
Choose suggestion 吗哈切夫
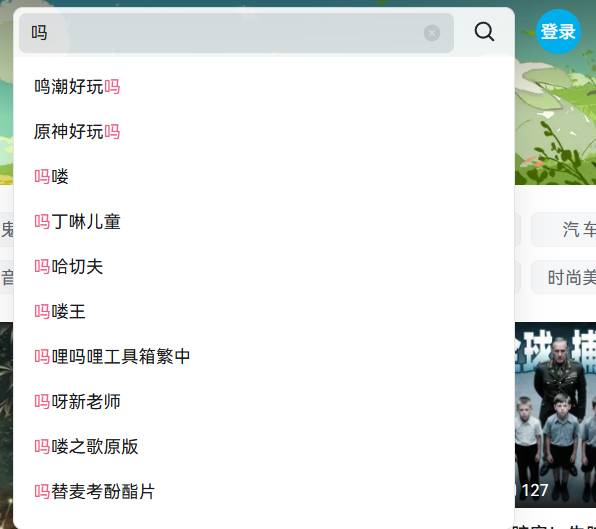[x=263, y=266]
